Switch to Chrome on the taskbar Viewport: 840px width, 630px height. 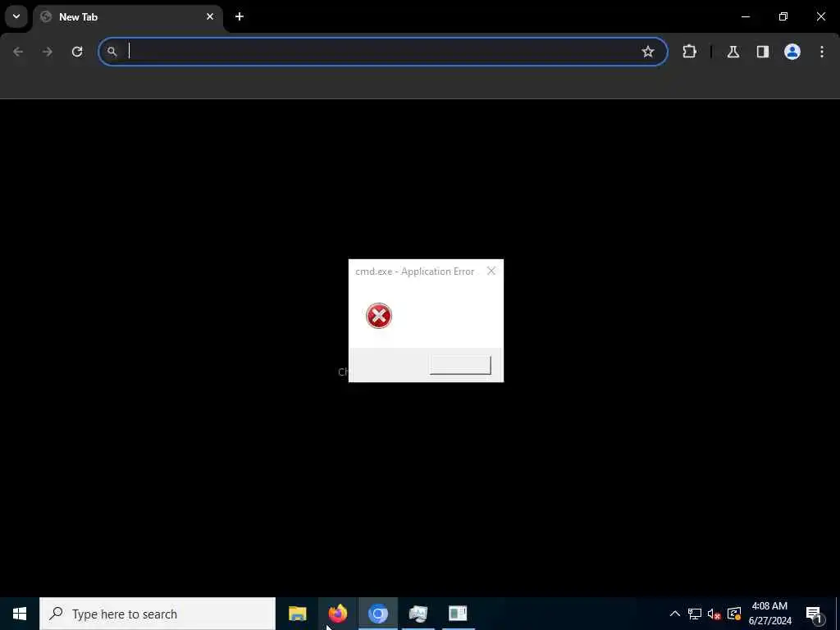click(x=377, y=614)
